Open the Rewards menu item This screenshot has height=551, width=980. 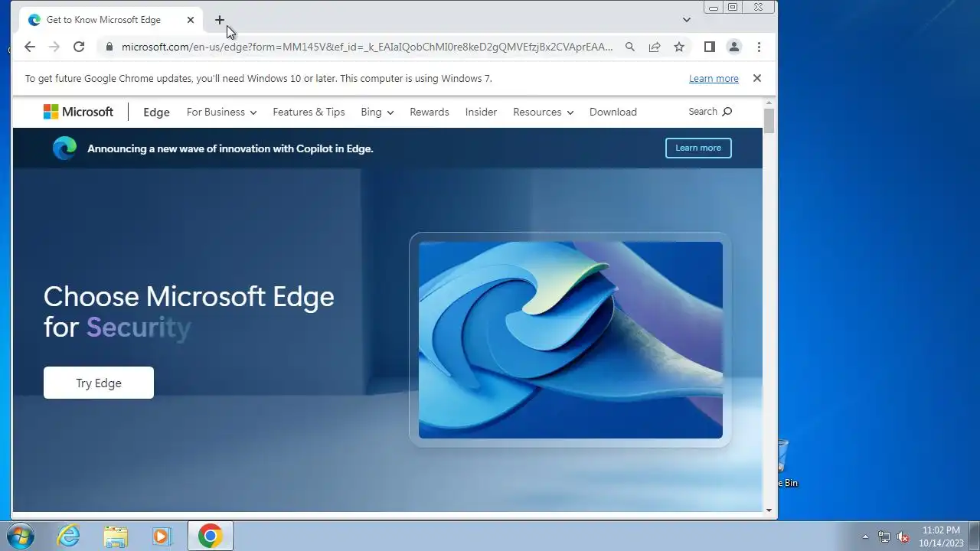point(430,112)
